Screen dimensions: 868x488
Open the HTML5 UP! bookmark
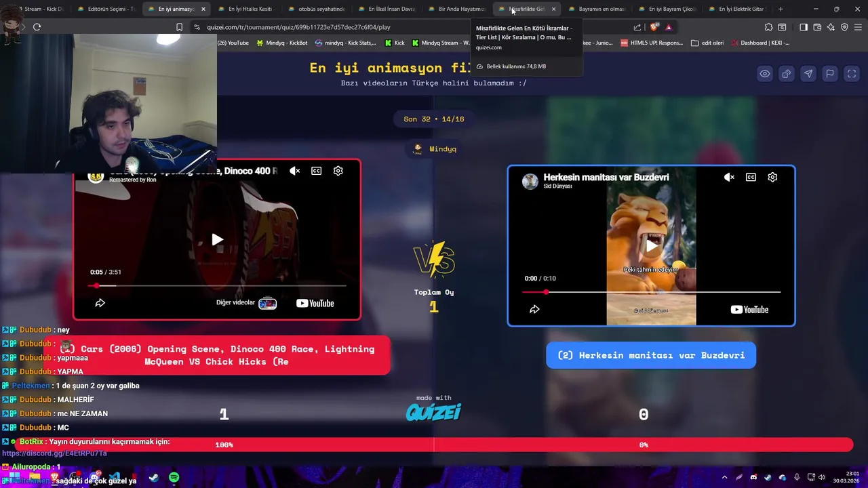(652, 43)
